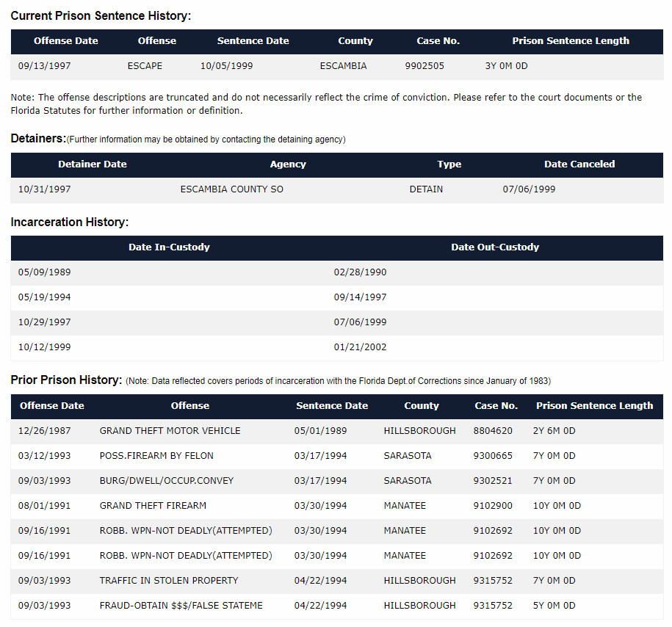Click the ESCAPE offense cell

pos(145,66)
